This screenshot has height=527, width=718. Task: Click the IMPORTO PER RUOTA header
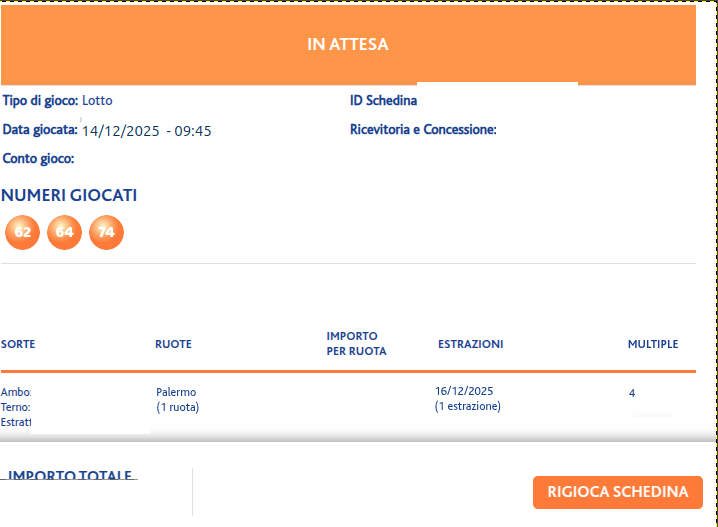(x=356, y=344)
